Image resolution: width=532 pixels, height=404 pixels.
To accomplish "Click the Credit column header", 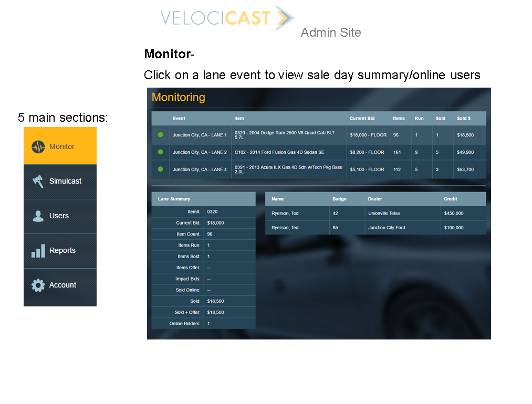I will [450, 199].
